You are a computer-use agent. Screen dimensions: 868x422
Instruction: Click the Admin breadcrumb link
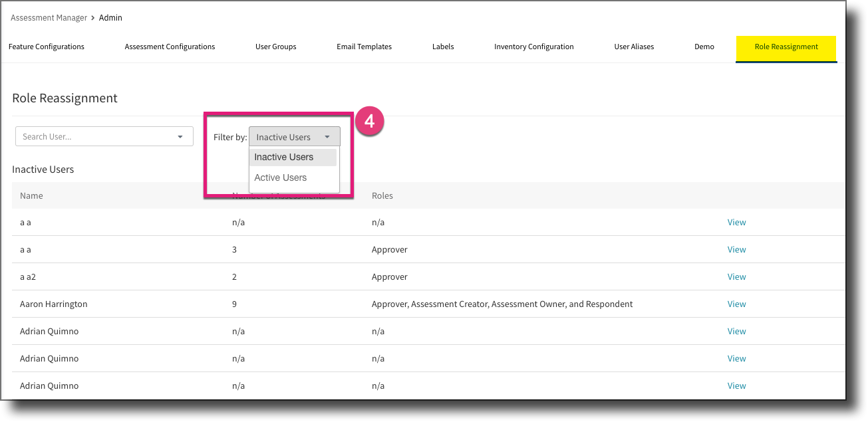[110, 17]
